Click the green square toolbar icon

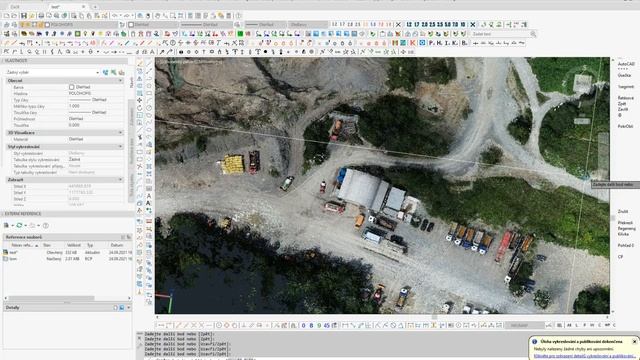pos(240,34)
